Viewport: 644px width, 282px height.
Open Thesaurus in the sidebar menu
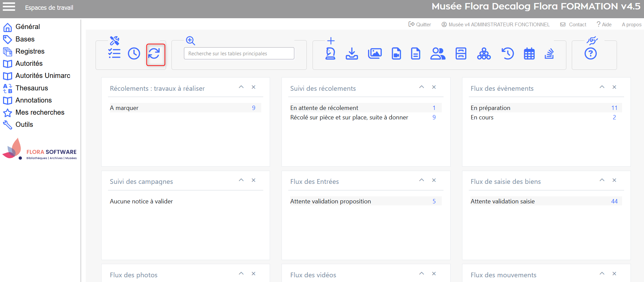(x=32, y=88)
